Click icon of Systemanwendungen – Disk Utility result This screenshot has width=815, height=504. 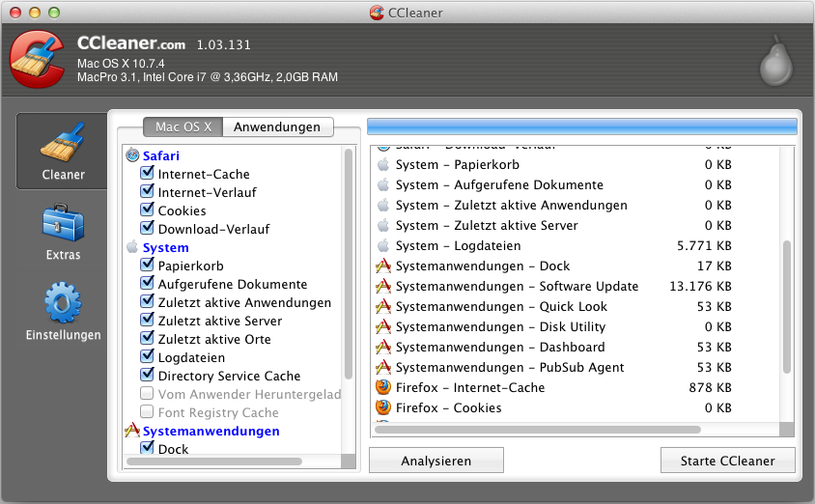[x=383, y=326]
